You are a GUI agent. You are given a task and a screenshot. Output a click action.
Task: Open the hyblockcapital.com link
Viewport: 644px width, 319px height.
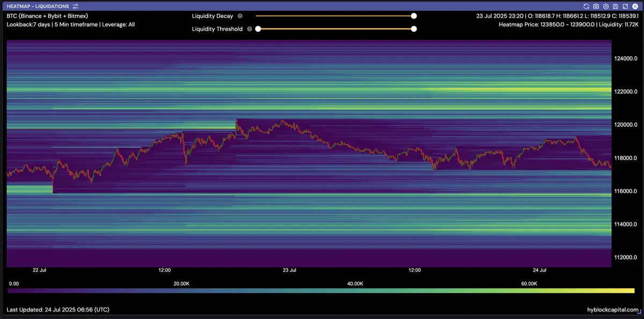click(613, 310)
